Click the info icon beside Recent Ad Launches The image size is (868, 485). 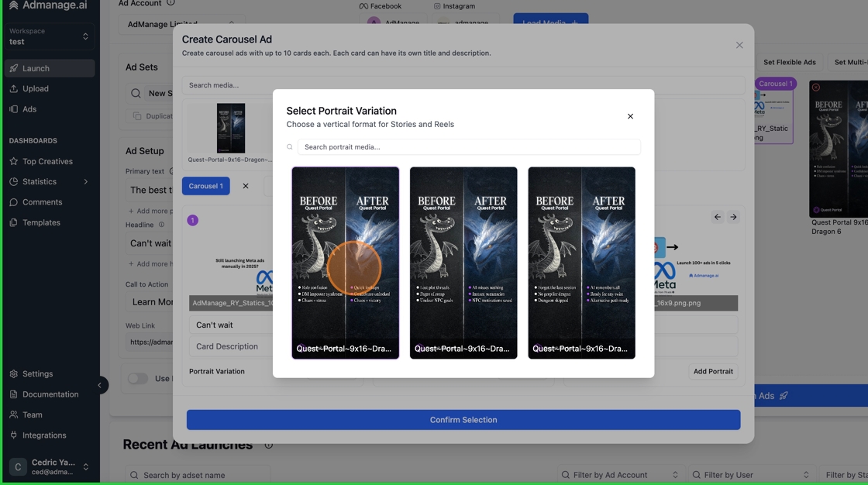[268, 445]
